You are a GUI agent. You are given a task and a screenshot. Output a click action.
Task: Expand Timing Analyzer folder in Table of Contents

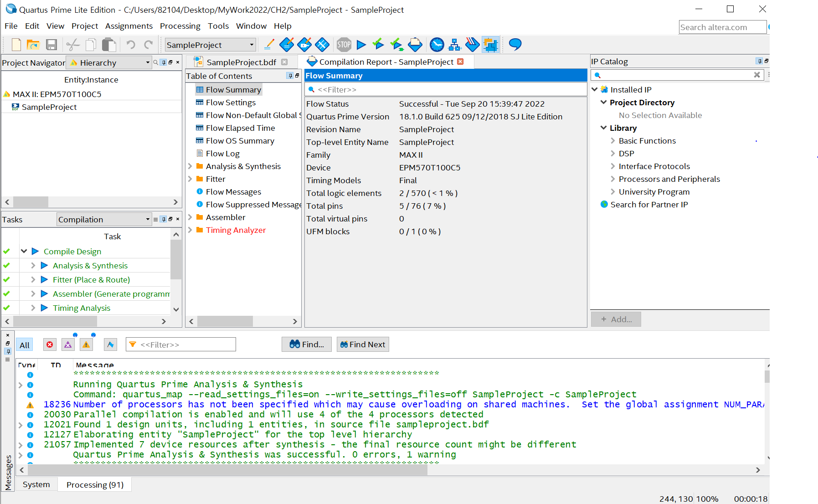190,230
